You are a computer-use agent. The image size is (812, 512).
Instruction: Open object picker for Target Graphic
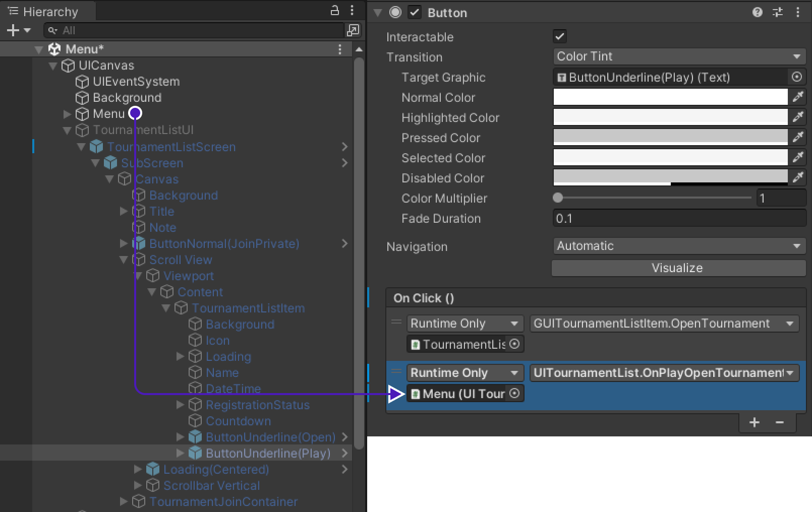coord(796,77)
